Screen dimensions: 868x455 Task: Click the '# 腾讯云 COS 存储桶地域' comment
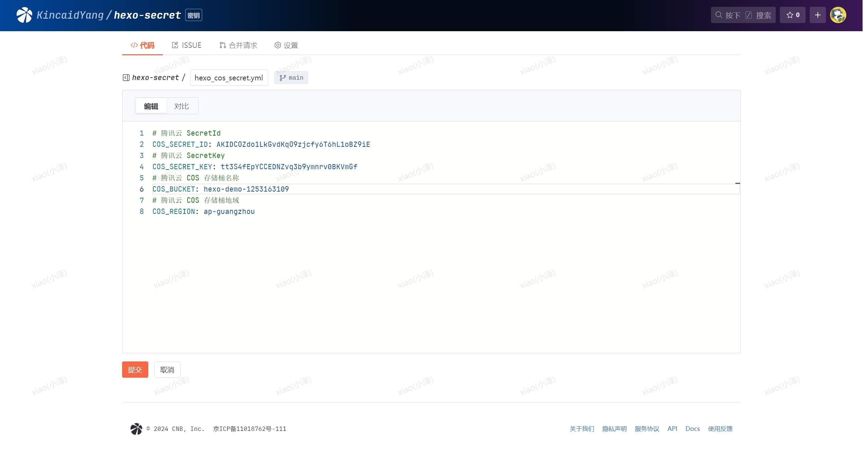coord(196,200)
